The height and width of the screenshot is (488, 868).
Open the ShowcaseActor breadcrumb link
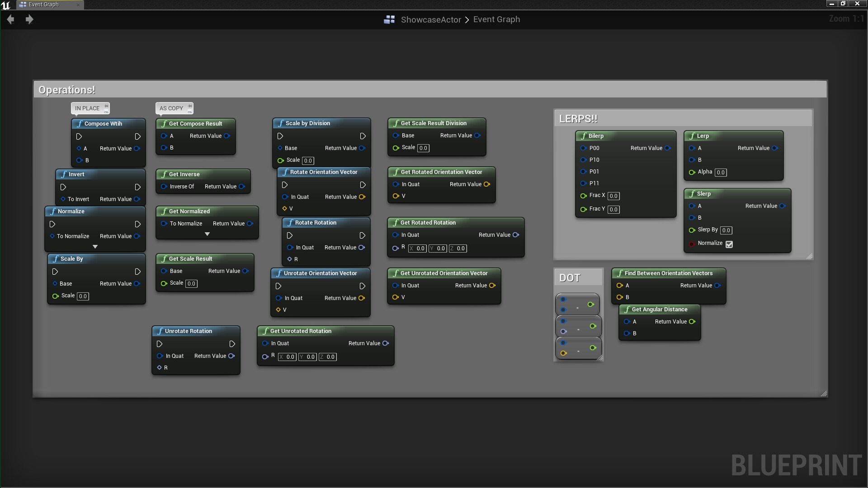pos(431,19)
